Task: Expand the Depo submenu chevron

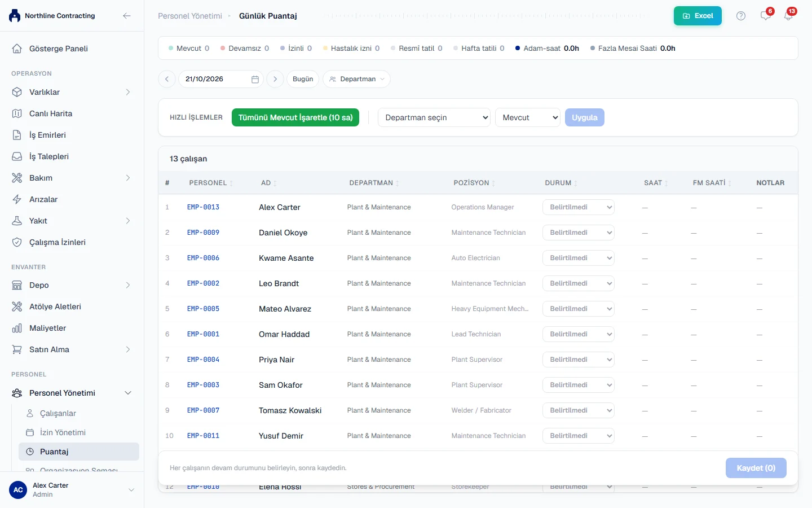Action: click(x=128, y=285)
